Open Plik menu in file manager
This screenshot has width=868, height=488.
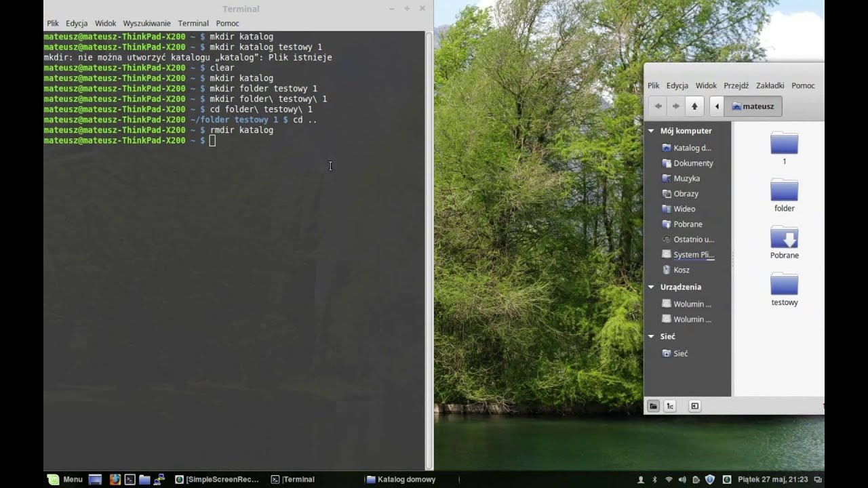(654, 85)
